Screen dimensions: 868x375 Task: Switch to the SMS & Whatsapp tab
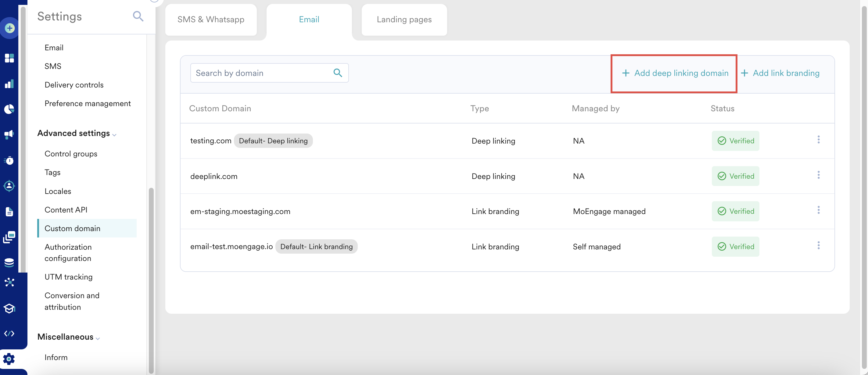211,20
